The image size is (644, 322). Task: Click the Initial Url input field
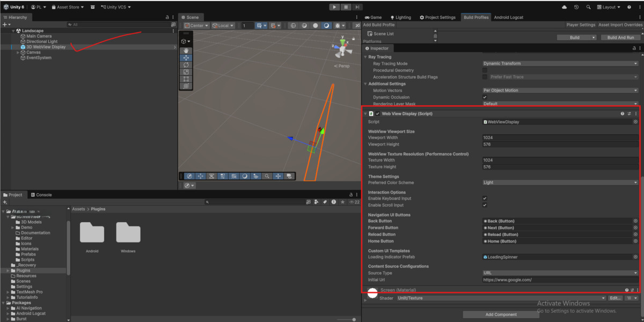click(x=560, y=280)
